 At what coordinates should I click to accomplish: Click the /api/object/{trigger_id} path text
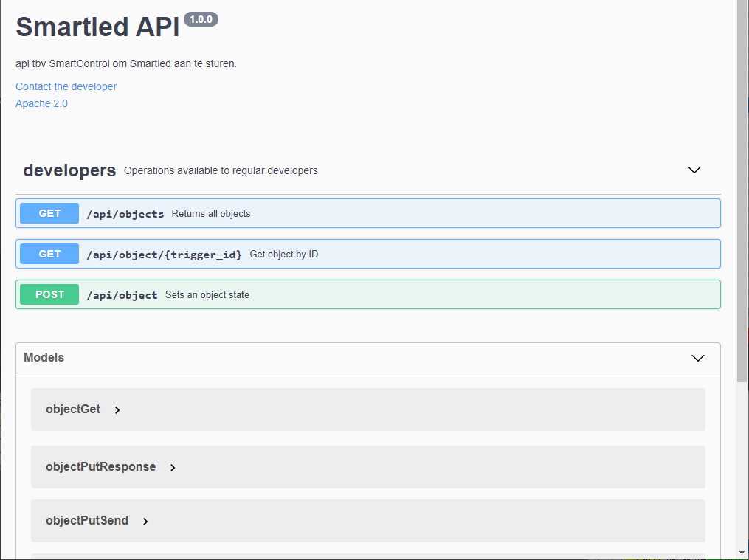[x=165, y=255]
